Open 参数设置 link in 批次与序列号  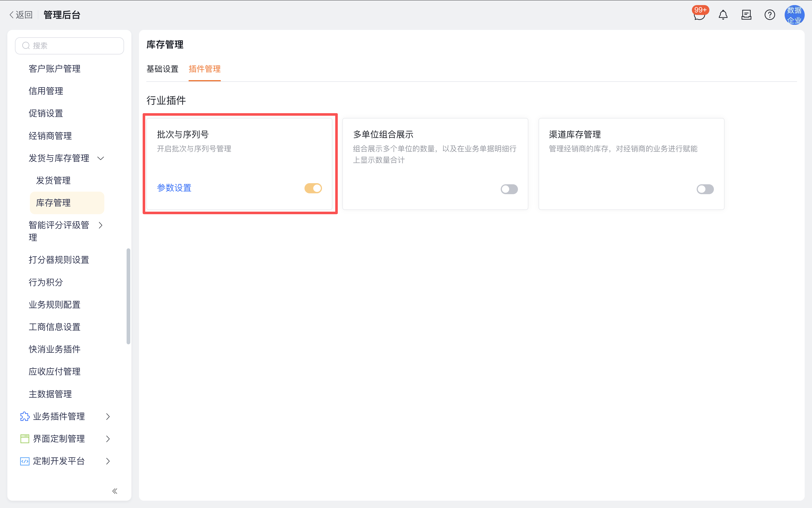click(174, 188)
